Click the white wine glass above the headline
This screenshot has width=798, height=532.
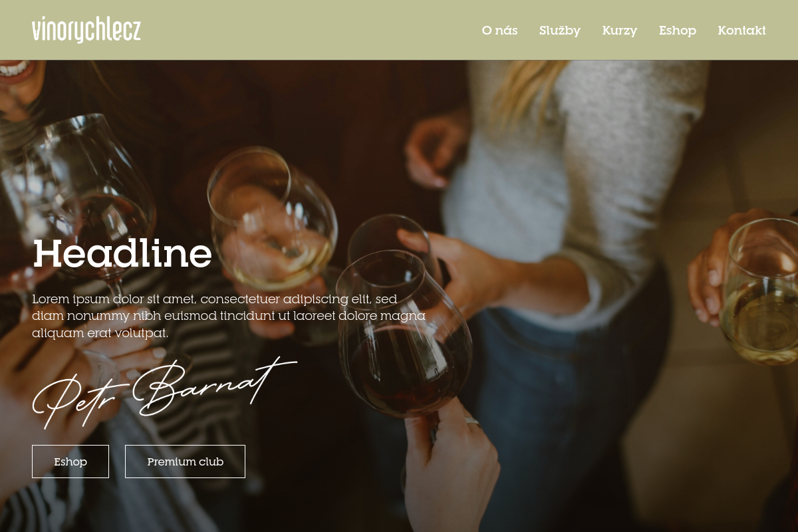coord(273,216)
